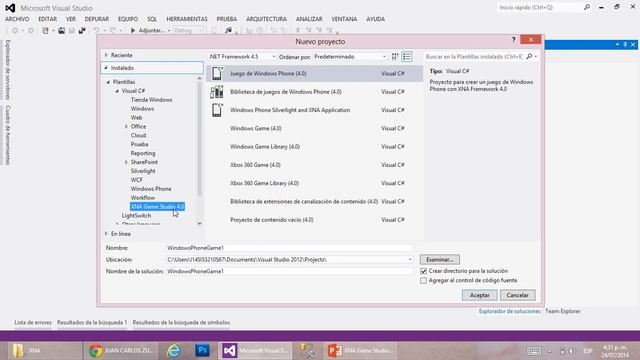Collapse the Visual C# tree node

[x=117, y=91]
